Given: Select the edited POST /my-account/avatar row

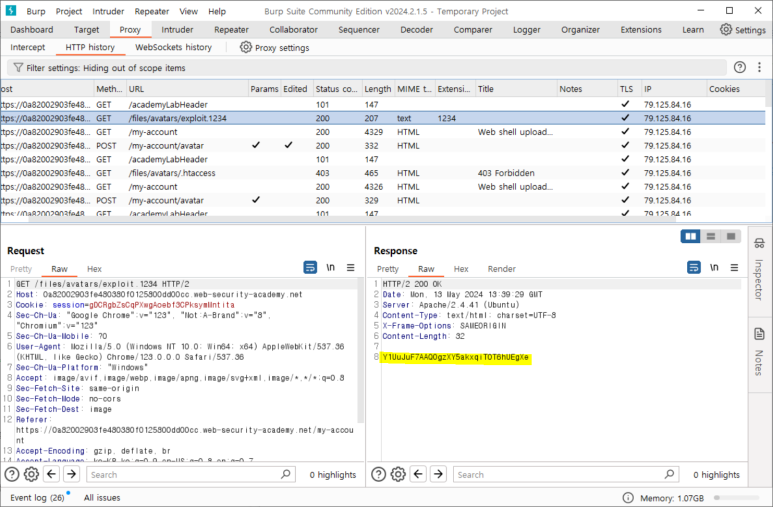Looking at the screenshot, I should tap(383, 145).
